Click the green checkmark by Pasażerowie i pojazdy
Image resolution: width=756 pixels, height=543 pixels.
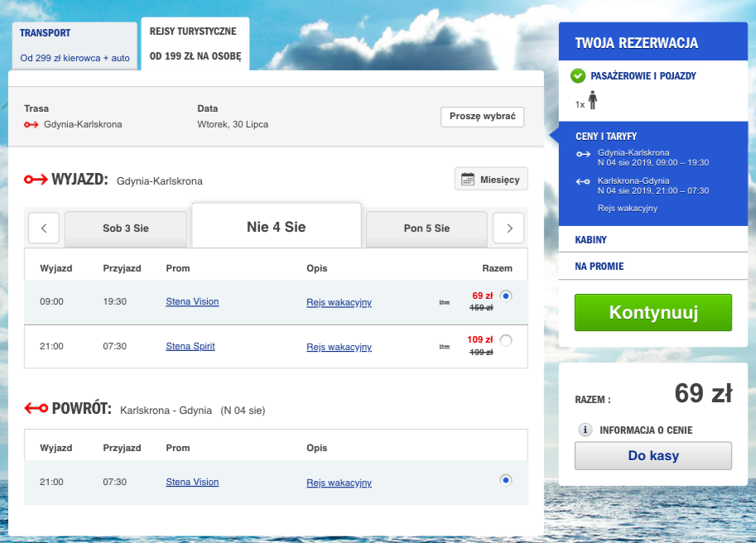(578, 76)
